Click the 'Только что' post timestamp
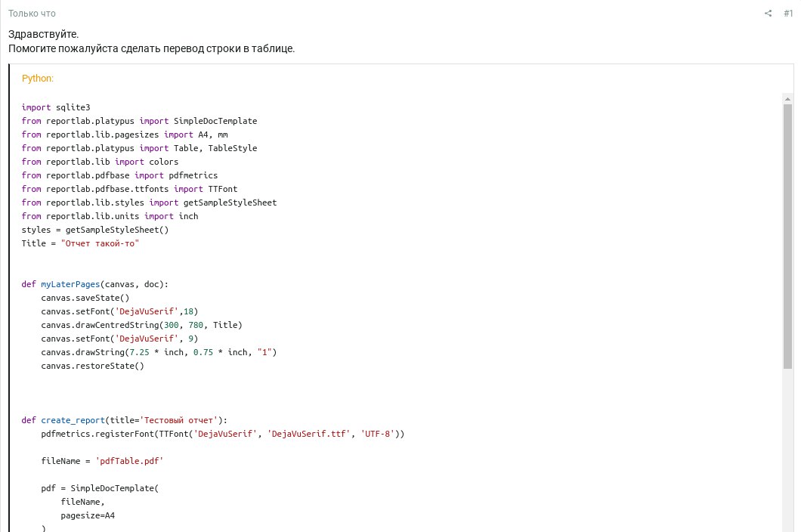The image size is (801, 532). tap(32, 14)
